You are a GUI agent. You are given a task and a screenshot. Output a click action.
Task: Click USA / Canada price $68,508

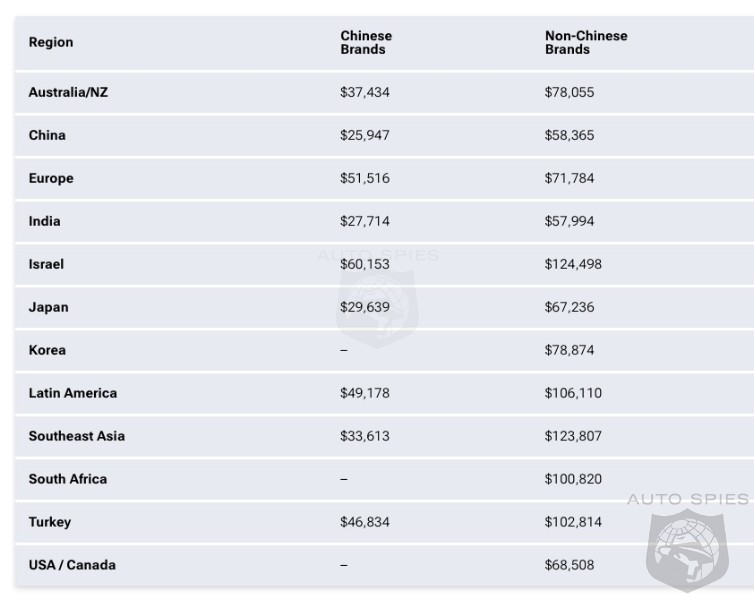point(569,565)
